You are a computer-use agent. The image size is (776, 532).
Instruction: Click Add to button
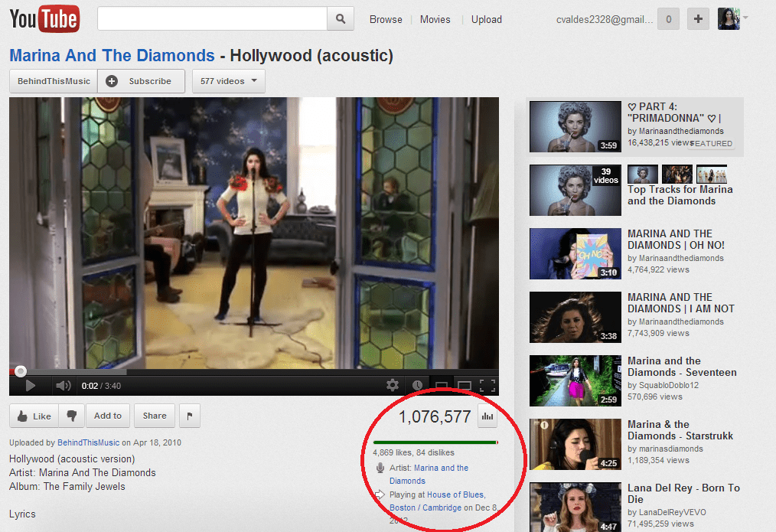[108, 416]
